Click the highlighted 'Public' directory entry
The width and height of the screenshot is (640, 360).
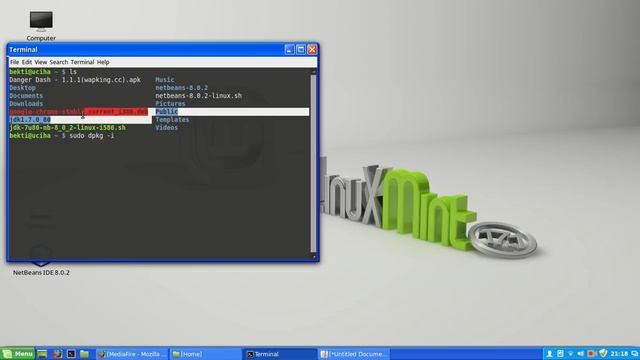(x=167, y=111)
